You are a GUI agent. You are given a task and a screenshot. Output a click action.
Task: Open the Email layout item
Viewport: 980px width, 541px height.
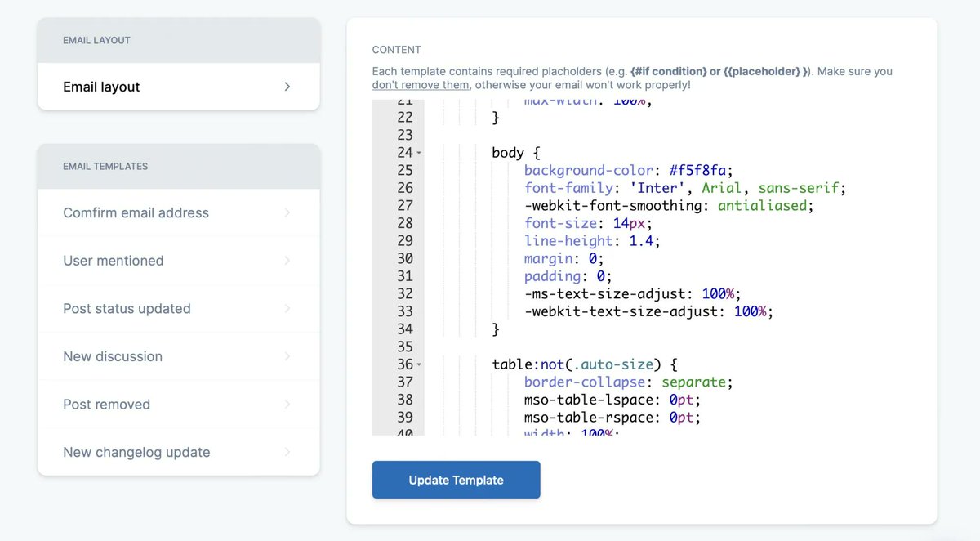(x=178, y=87)
